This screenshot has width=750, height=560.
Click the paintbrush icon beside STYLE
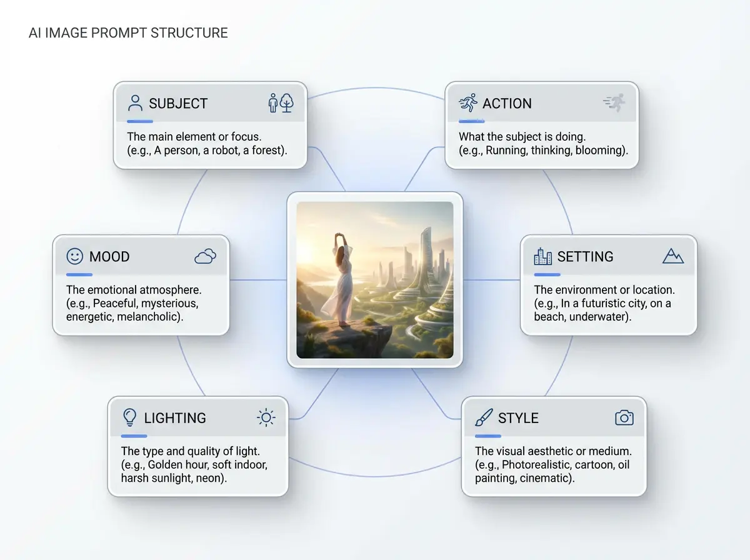tap(484, 417)
